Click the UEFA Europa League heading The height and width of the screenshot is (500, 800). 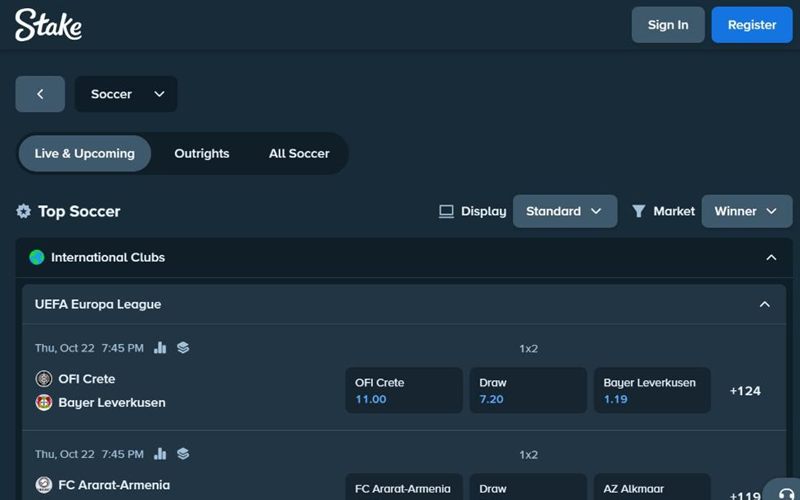click(x=98, y=304)
